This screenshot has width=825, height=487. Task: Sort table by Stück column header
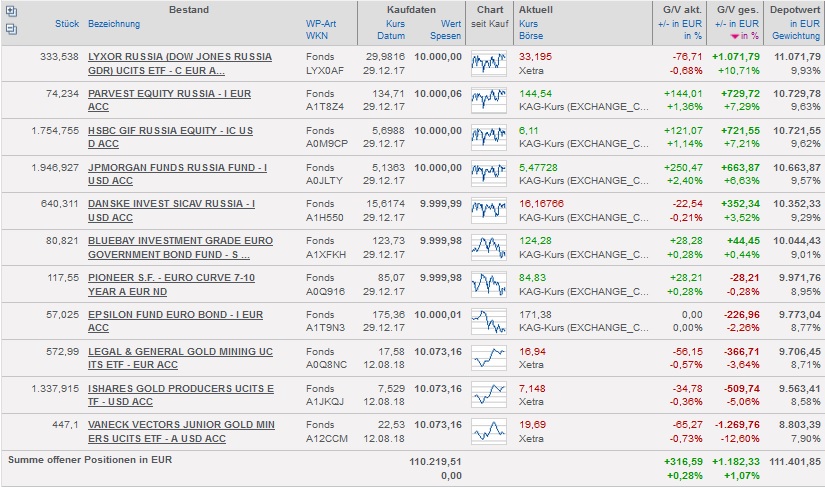pos(67,24)
